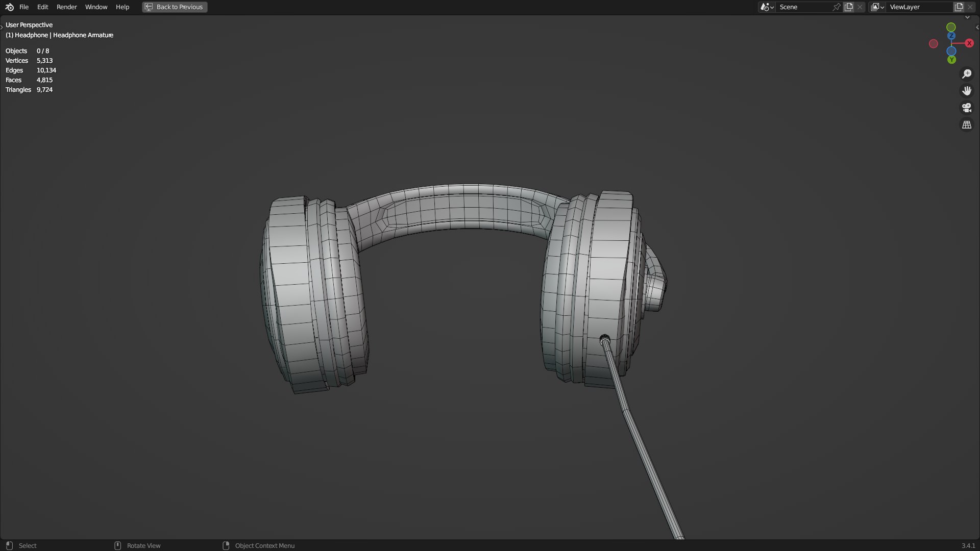Viewport: 980px width, 551px height.
Task: Click the User Perspective text
Action: [29, 25]
